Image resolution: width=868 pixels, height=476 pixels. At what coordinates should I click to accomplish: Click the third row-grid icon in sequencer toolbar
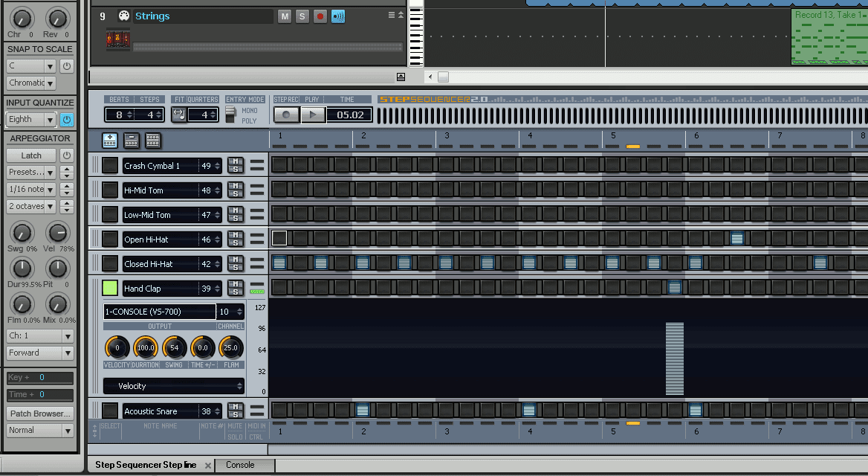tap(153, 141)
